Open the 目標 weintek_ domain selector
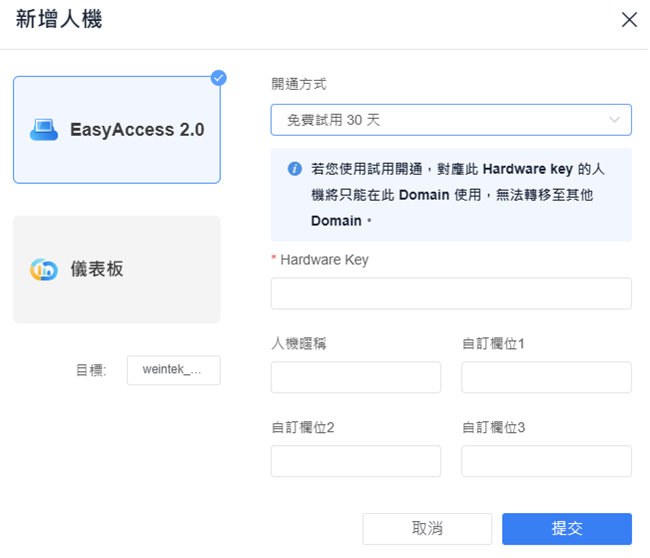This screenshot has width=650, height=558. coord(174,370)
